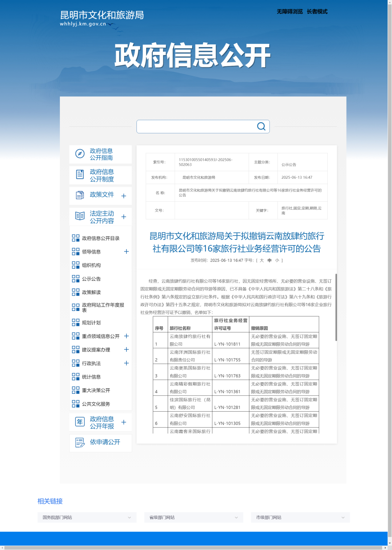Expand 重点领域信息公开 using its plus sign

pyautogui.click(x=126, y=336)
